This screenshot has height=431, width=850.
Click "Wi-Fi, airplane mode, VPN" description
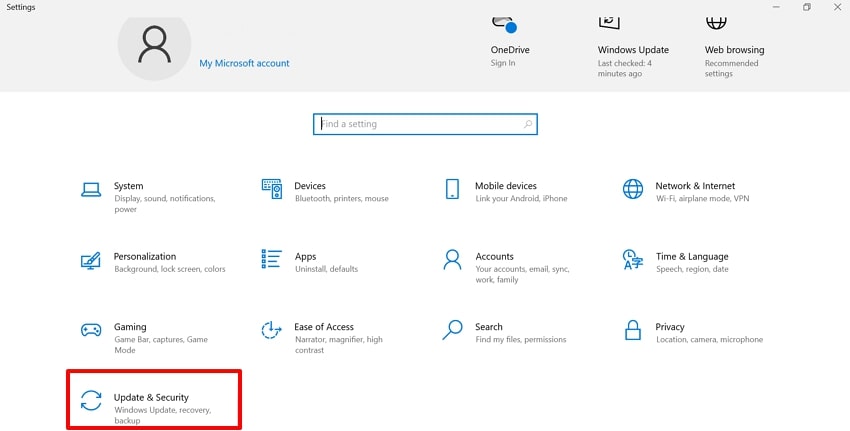pos(703,198)
